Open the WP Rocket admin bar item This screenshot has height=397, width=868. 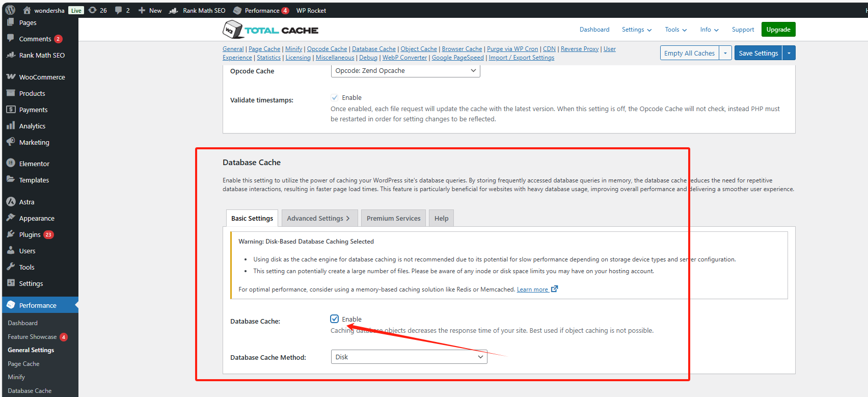[311, 10]
